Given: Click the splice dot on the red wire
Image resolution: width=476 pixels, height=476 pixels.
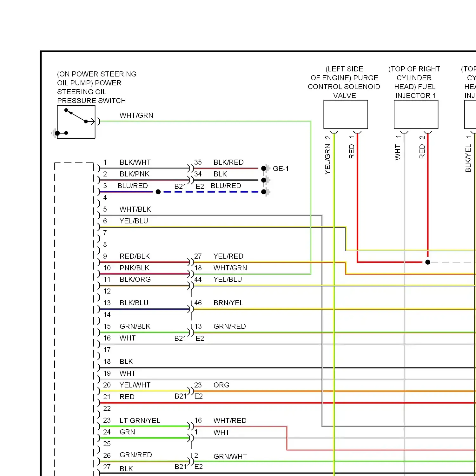Looking at the screenshot, I should tap(428, 262).
